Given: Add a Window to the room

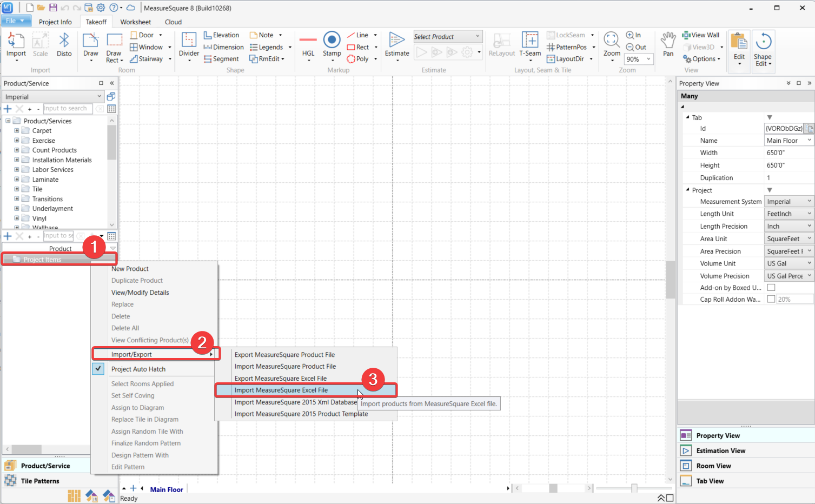Looking at the screenshot, I should (x=150, y=47).
